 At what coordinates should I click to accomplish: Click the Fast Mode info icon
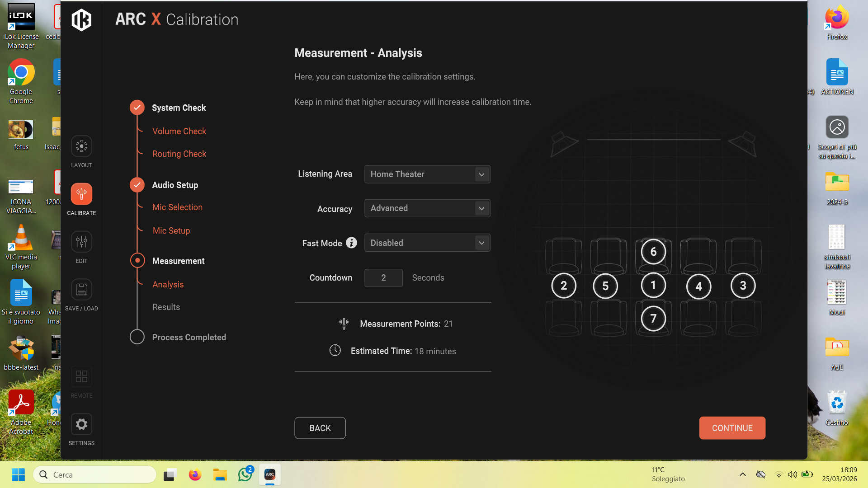coord(351,243)
